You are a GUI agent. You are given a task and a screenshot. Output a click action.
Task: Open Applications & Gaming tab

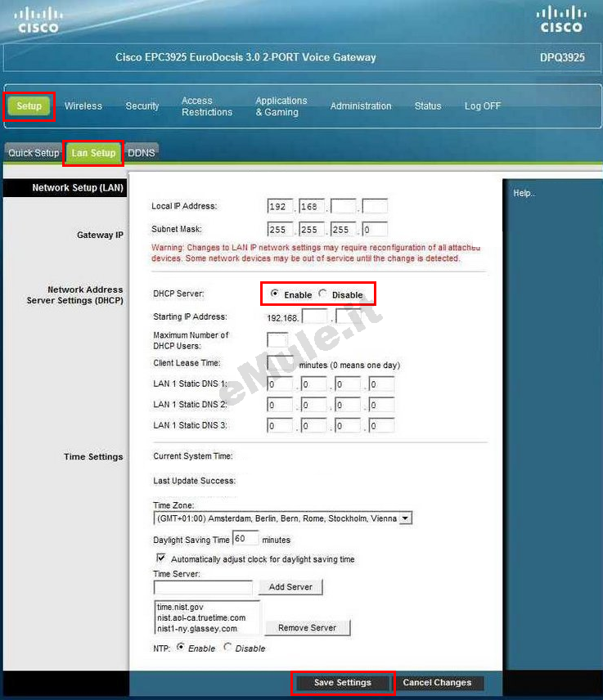click(281, 106)
